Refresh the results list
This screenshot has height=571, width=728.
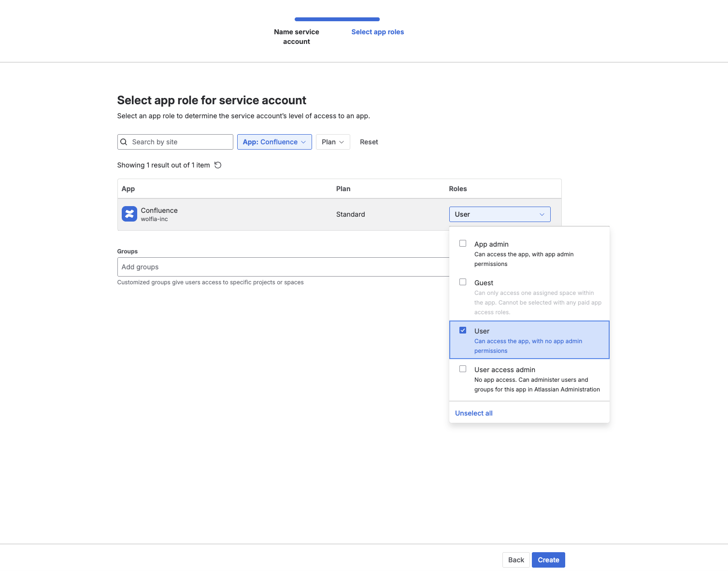point(218,165)
